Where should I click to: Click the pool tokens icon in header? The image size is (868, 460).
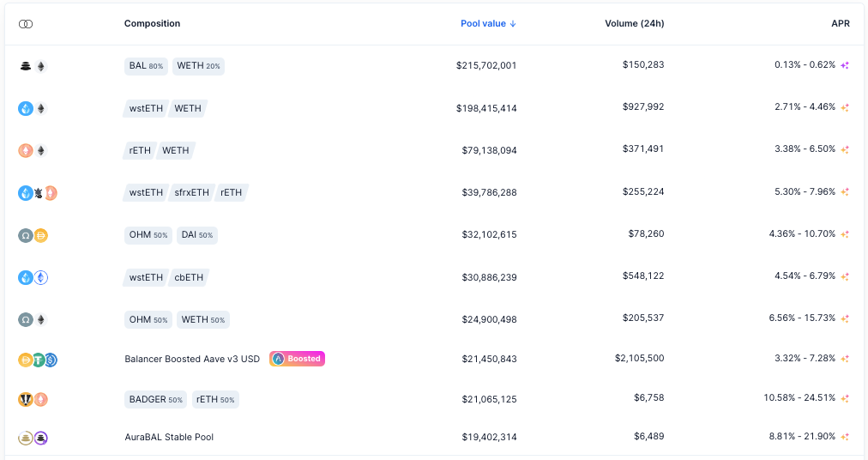point(26,24)
